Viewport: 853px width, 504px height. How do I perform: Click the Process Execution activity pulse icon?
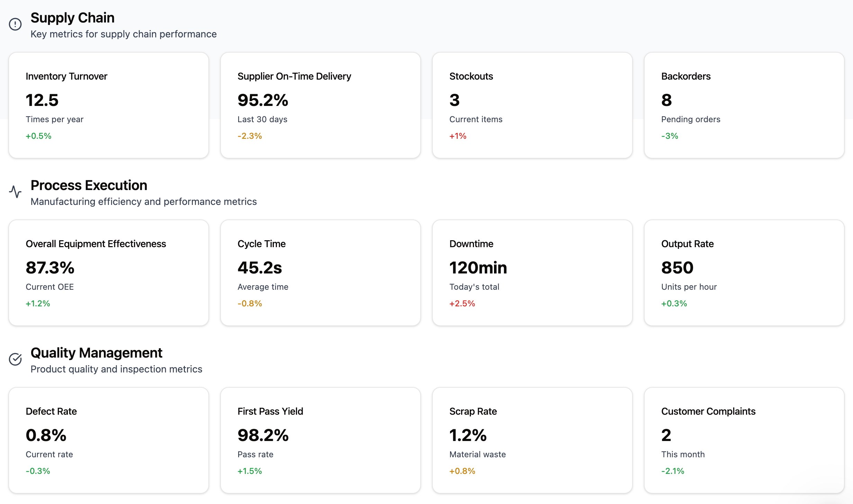pyautogui.click(x=15, y=192)
